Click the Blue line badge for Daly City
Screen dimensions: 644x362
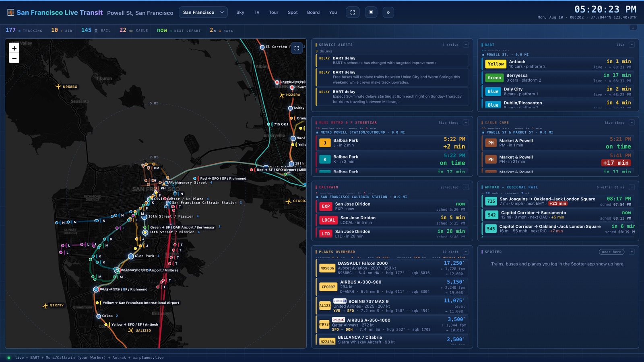point(493,91)
